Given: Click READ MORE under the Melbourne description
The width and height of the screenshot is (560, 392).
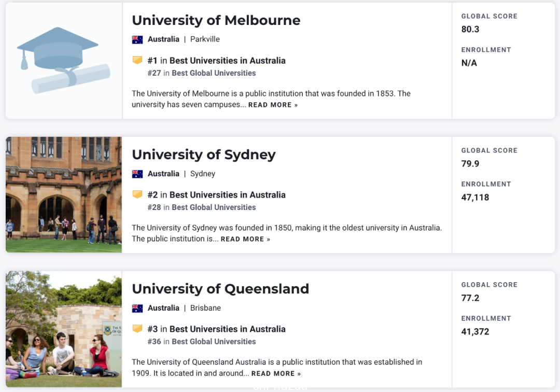Looking at the screenshot, I should click(x=273, y=105).
